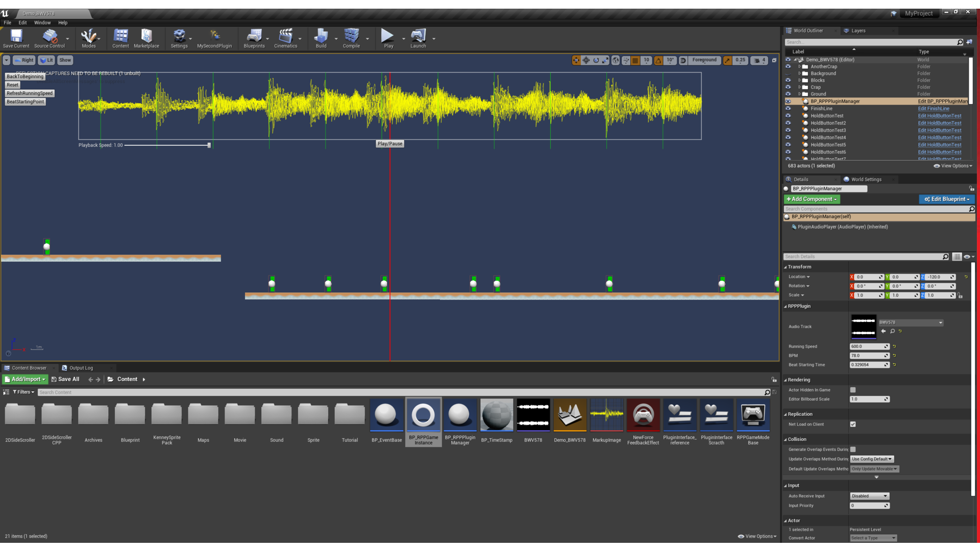Enable the Actor Hidden In Game checkbox

pyautogui.click(x=853, y=389)
